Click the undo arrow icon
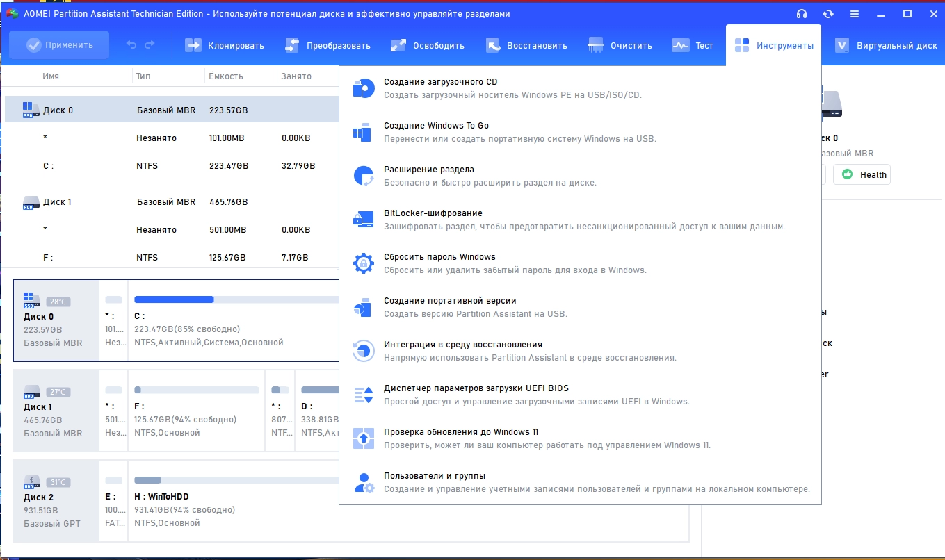 click(x=131, y=45)
